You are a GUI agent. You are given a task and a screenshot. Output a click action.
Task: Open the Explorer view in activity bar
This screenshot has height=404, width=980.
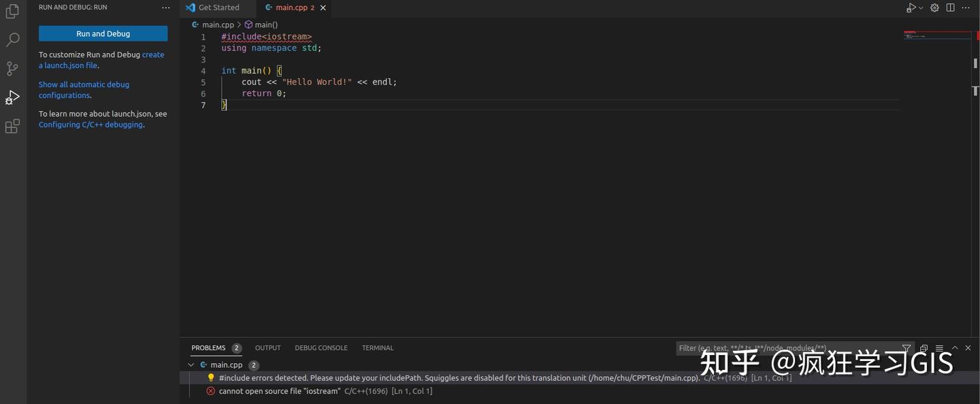click(x=12, y=12)
